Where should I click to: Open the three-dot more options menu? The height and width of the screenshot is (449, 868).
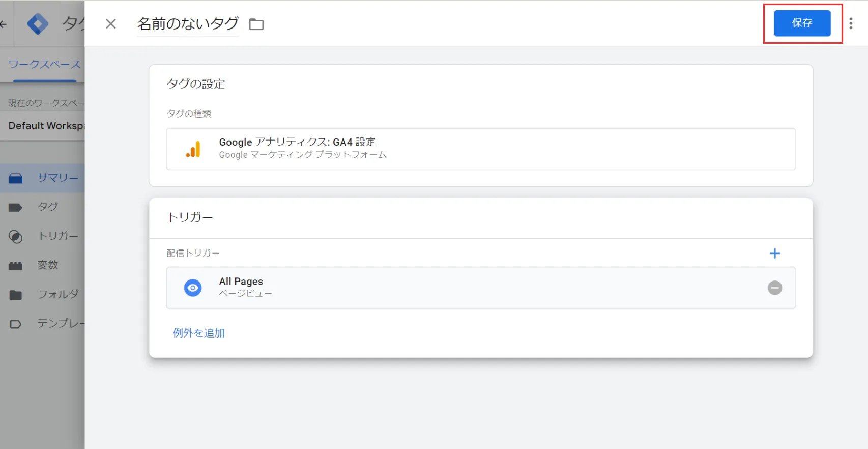click(851, 23)
